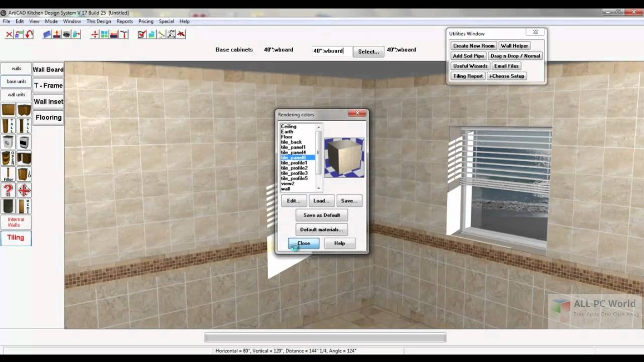
Task: Click the red X delete toolbar icon
Action: click(x=9, y=35)
